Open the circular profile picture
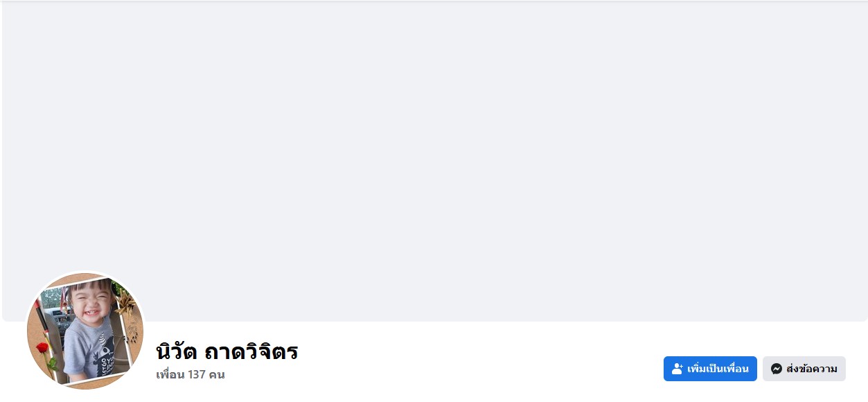The width and height of the screenshot is (868, 402). point(85,330)
